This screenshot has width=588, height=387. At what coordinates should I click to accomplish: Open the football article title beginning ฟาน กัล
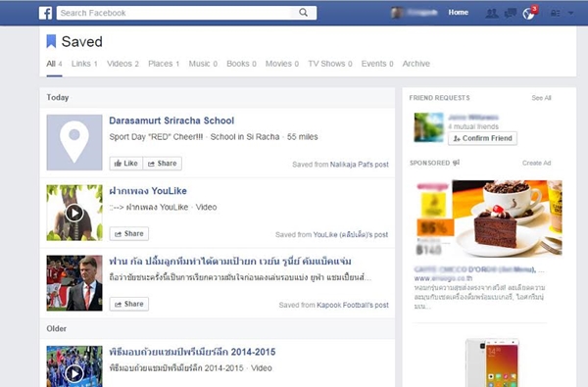pos(230,261)
